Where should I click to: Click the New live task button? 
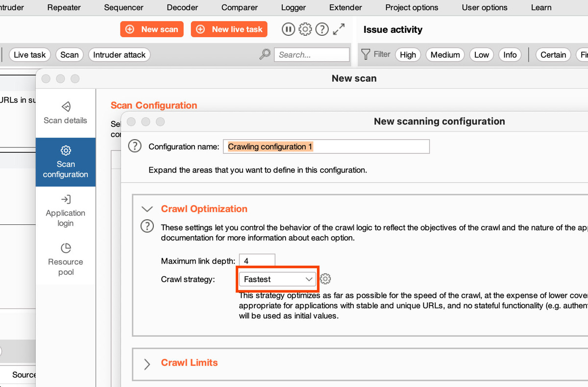229,29
